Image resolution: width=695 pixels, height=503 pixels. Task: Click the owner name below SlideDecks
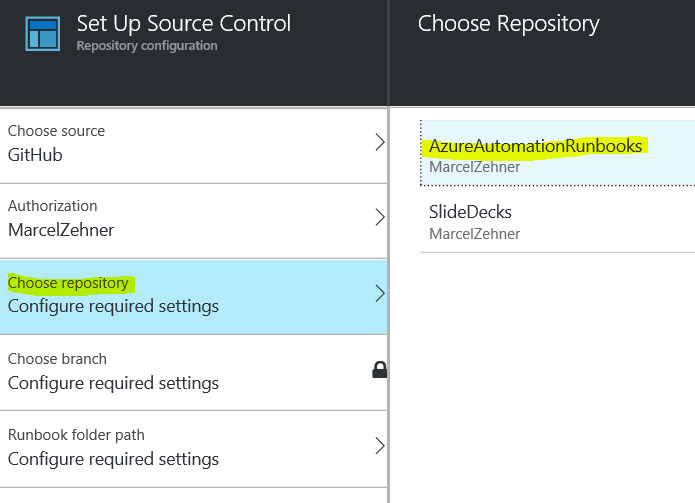pyautogui.click(x=474, y=234)
